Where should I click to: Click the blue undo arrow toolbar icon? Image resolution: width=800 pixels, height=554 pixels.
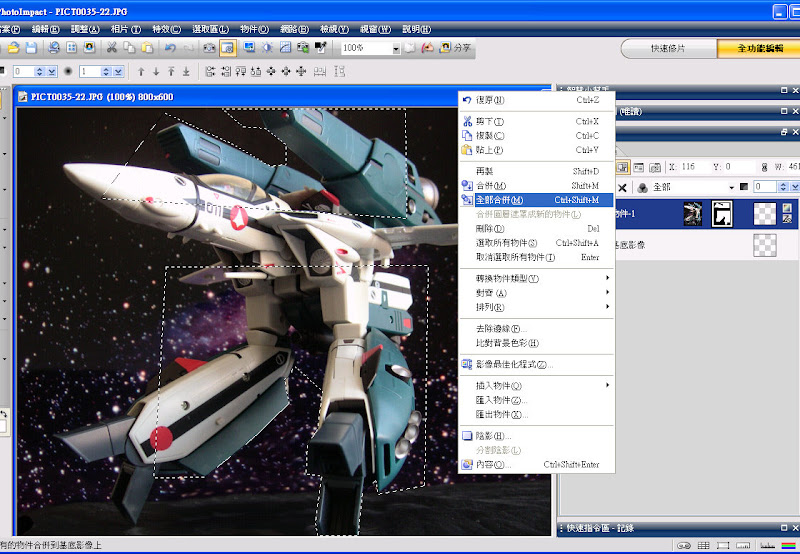170,48
